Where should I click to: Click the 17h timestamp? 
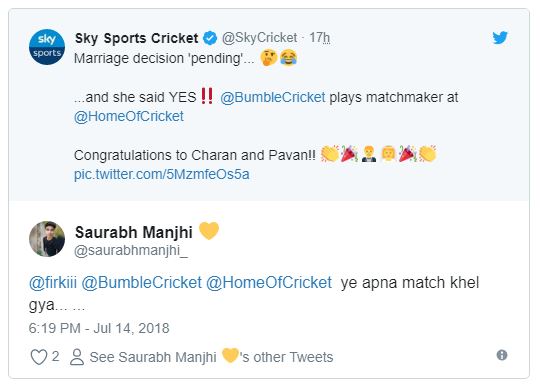pyautogui.click(x=319, y=38)
